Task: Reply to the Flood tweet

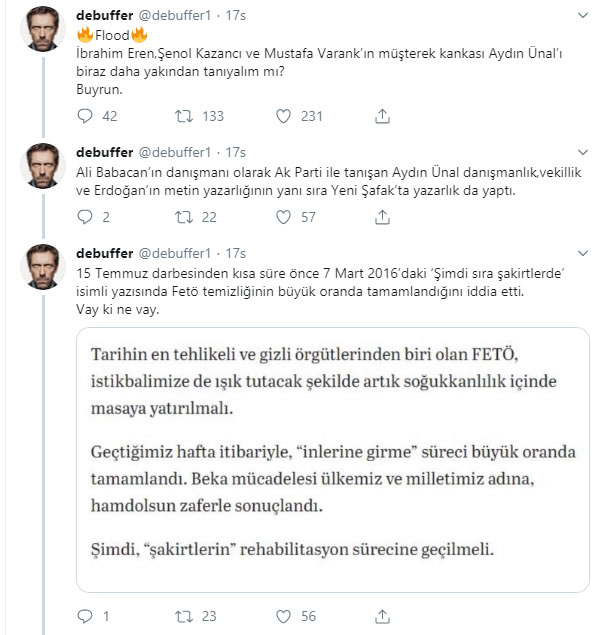Action: point(86,116)
